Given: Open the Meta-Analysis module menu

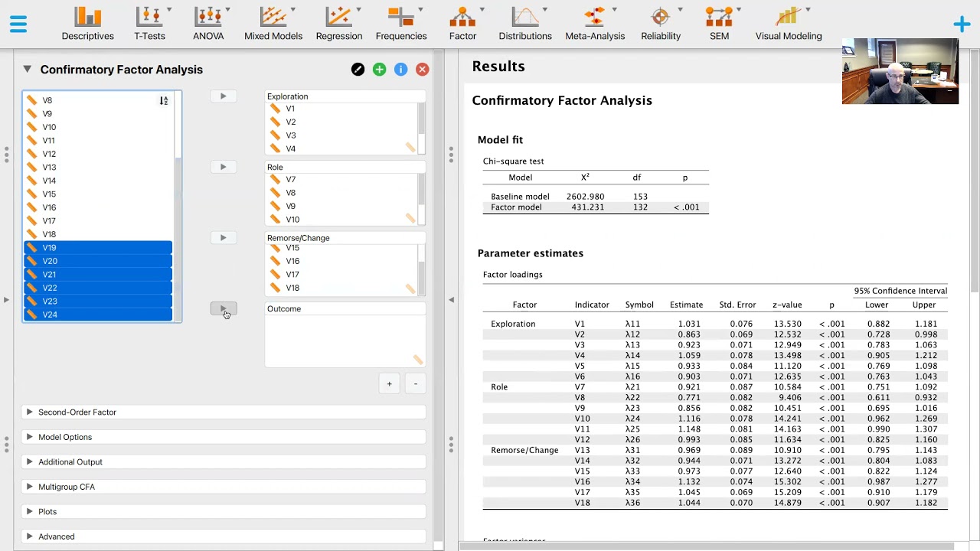Looking at the screenshot, I should tap(595, 24).
